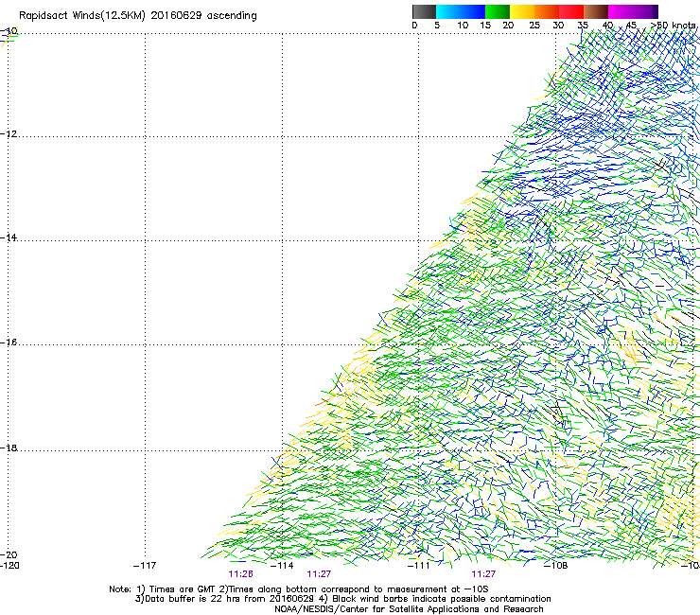Click the "4) Black wind barbs indicate possible contamination" note
This screenshot has height=615, width=700.
click(435, 599)
